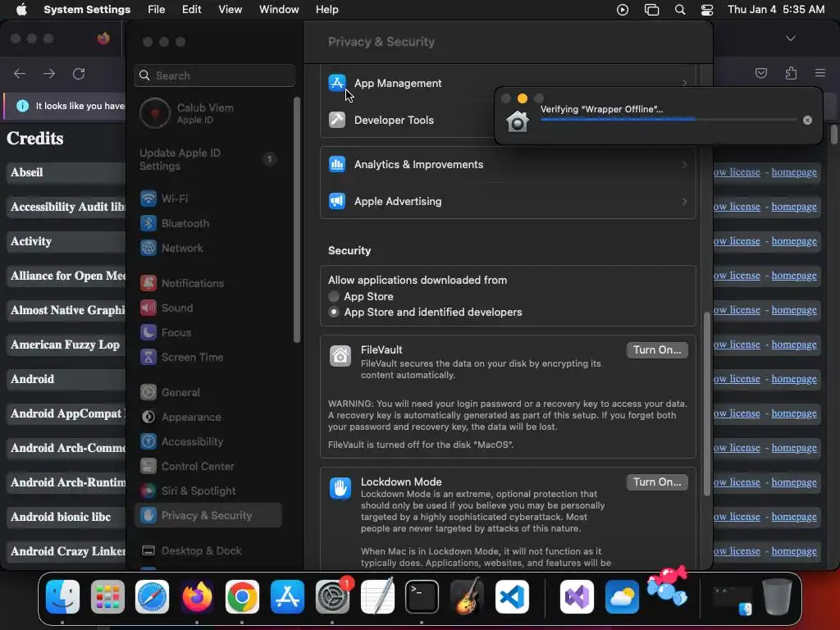Expand Apple Advertising chevron

pos(684,201)
